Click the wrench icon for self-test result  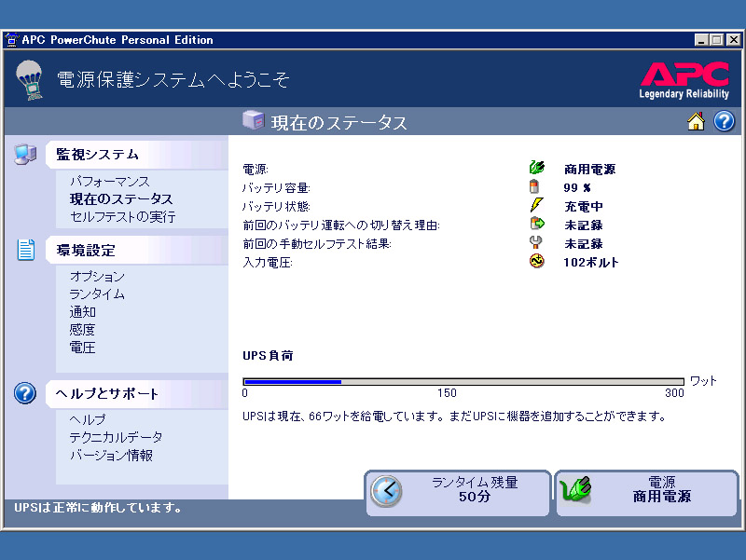pos(535,242)
